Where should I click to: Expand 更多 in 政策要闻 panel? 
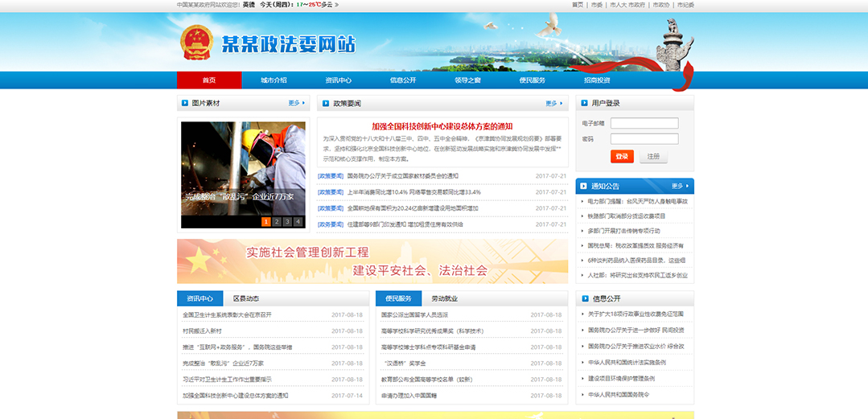553,103
